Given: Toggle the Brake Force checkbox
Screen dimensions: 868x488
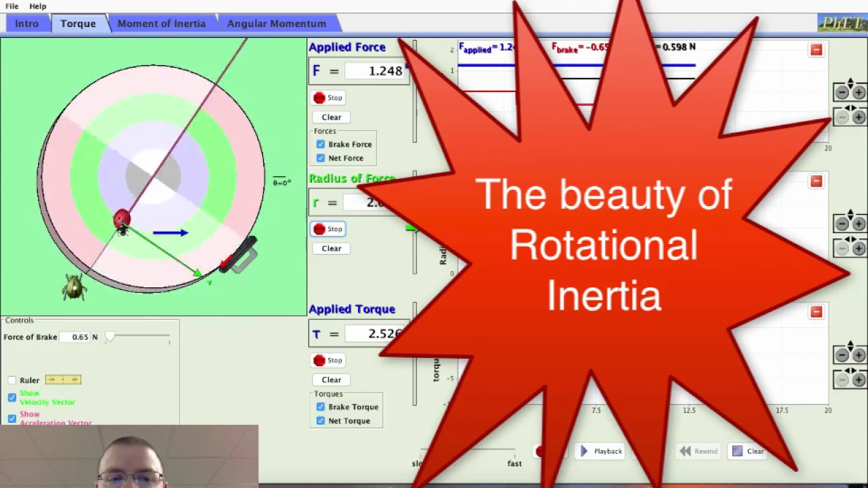Looking at the screenshot, I should click(x=321, y=144).
